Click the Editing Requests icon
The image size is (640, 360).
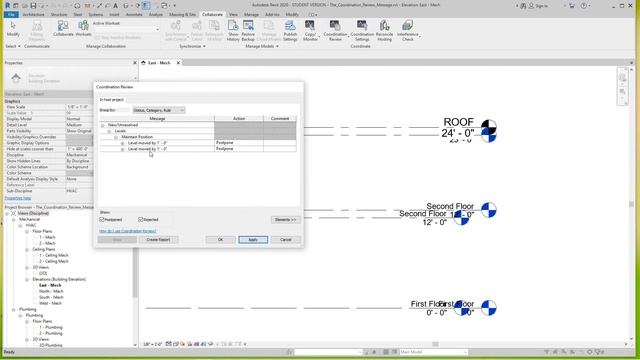[x=37, y=26]
